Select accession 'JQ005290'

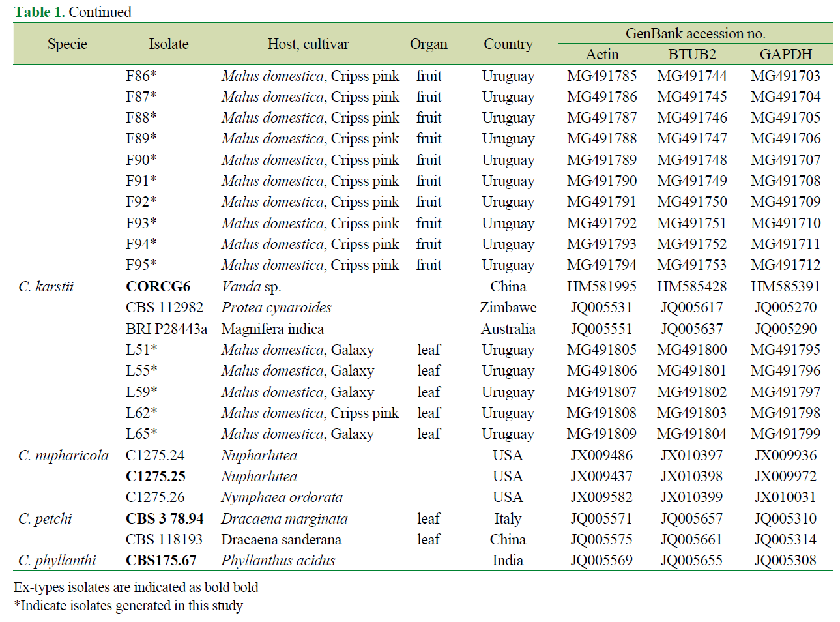[785, 329]
